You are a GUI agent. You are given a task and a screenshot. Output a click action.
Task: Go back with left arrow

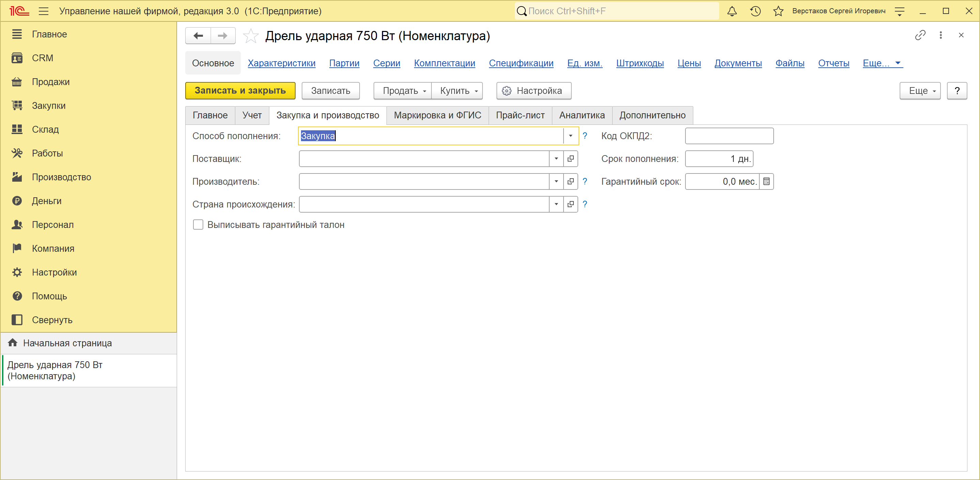pyautogui.click(x=198, y=36)
